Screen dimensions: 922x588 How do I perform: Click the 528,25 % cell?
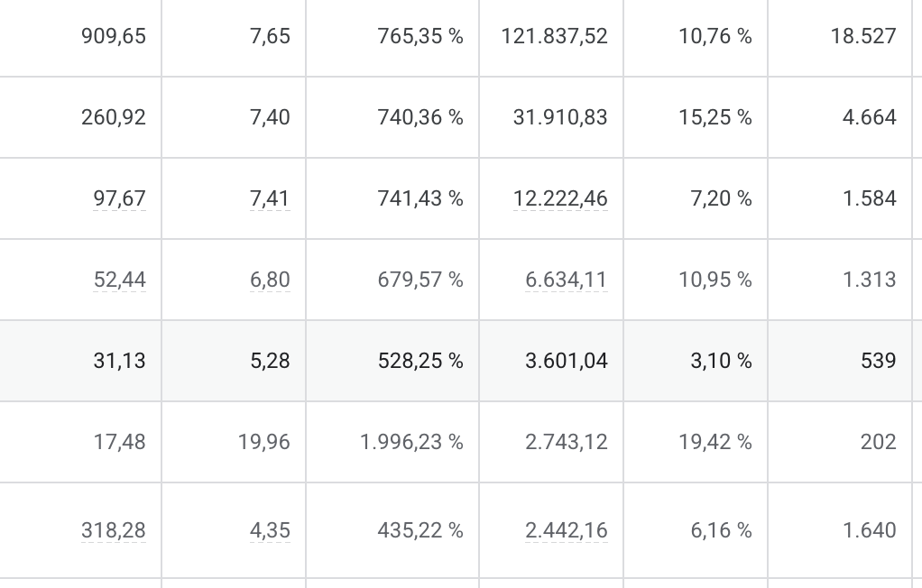(x=420, y=361)
